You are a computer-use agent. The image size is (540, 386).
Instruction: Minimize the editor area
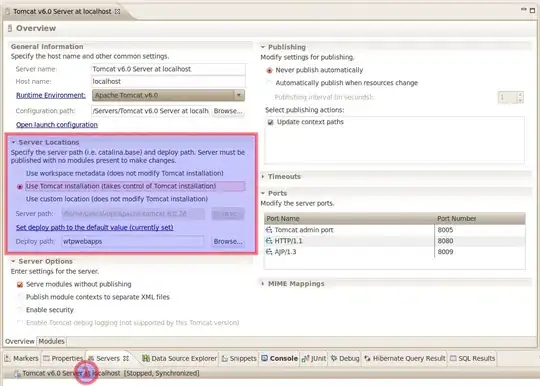[523, 10]
